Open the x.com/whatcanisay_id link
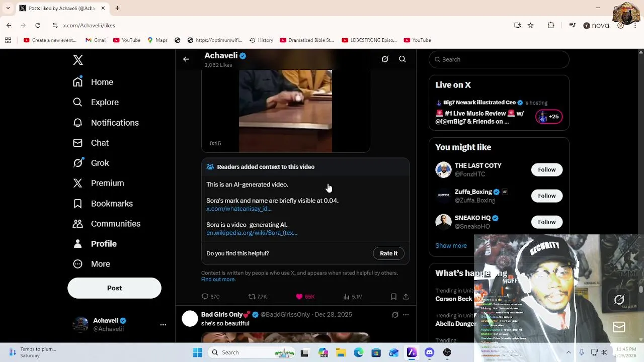The width and height of the screenshot is (644, 362). click(239, 209)
